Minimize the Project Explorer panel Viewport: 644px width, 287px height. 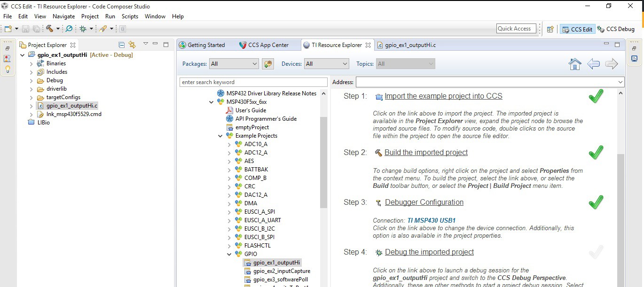pyautogui.click(x=155, y=44)
